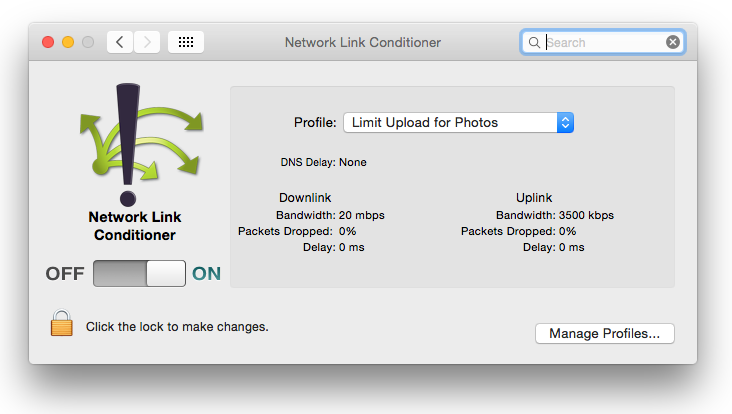Click the padlock to unlock changes

point(62,324)
